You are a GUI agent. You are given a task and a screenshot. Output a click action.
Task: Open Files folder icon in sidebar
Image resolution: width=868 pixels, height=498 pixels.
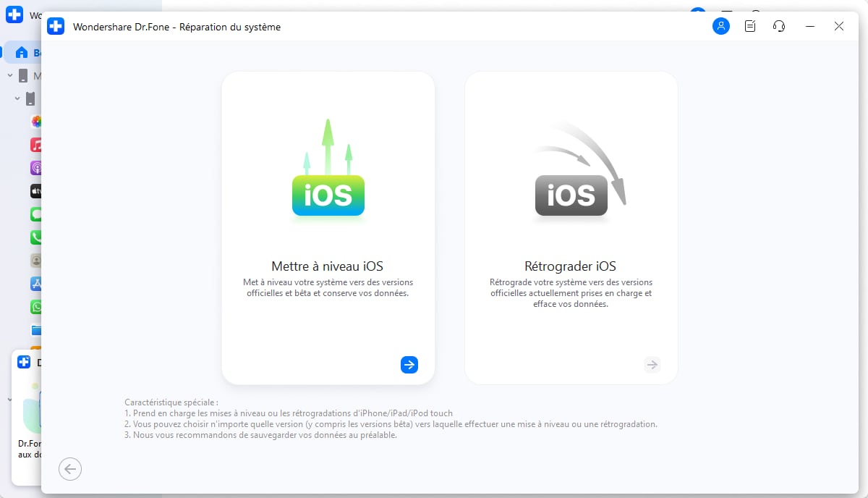click(36, 330)
